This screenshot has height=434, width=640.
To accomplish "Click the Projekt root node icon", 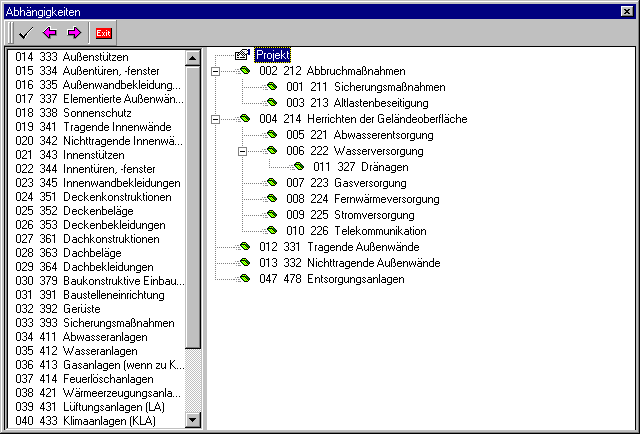I will pyautogui.click(x=241, y=55).
